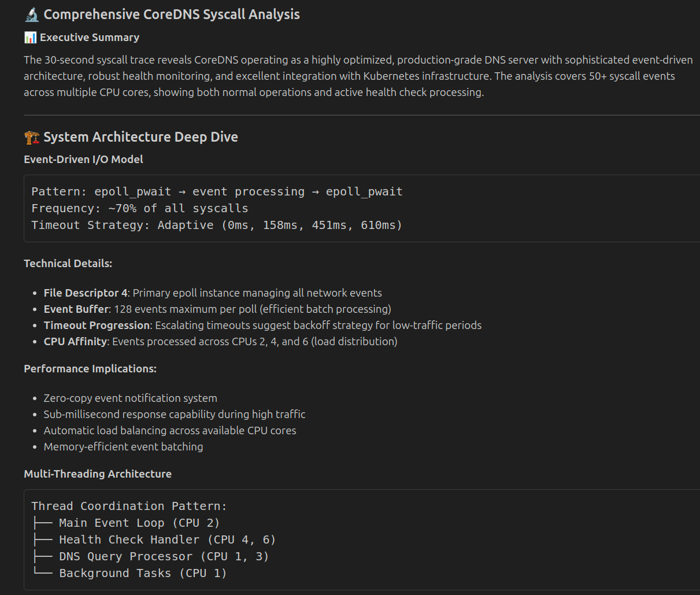Viewport: 700px width, 595px height.
Task: Click the microscope icon in the main title
Action: (x=31, y=14)
